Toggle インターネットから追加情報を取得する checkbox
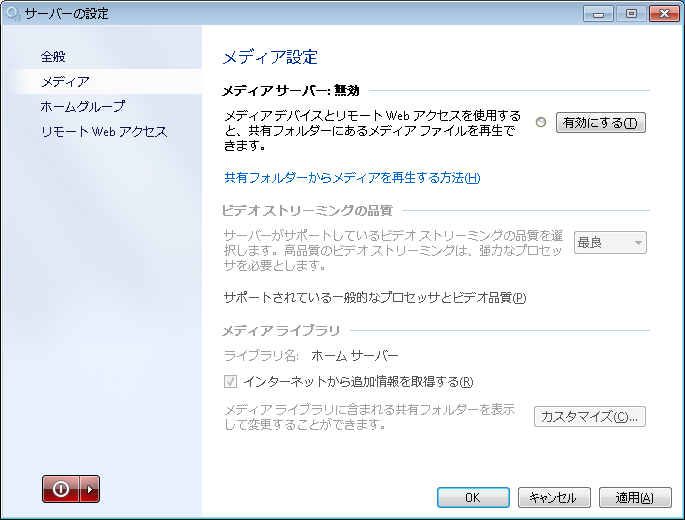 [230, 381]
